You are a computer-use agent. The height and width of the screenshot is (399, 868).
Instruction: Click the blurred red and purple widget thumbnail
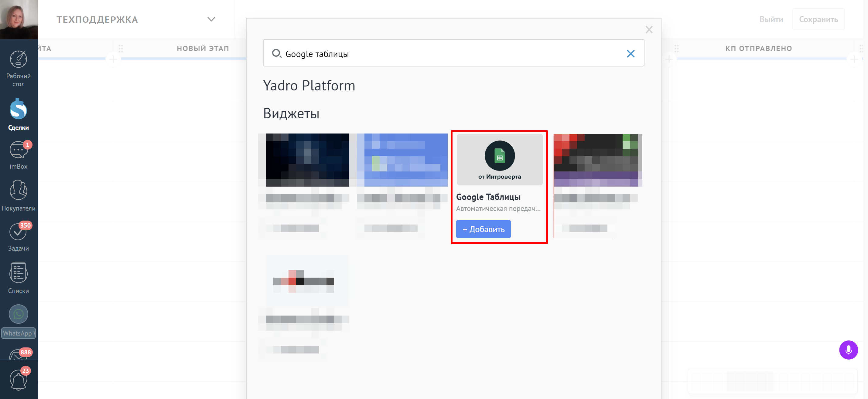point(598,160)
